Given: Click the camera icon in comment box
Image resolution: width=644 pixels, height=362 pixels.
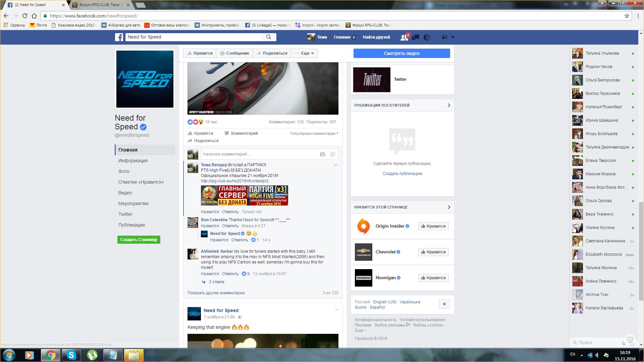Looking at the screenshot, I should (322, 154).
